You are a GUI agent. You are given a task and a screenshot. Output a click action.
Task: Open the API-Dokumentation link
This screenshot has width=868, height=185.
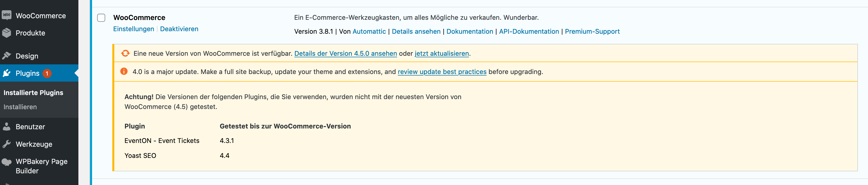point(529,31)
